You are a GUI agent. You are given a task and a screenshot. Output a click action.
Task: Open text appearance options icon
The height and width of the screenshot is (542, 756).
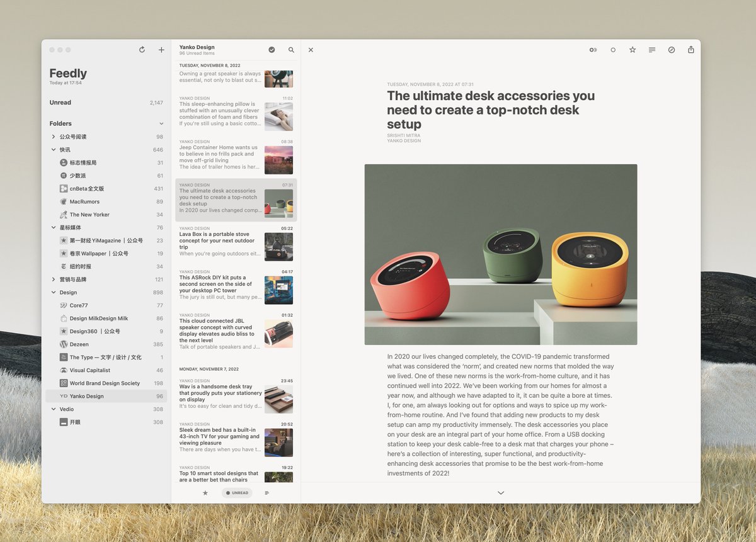[652, 50]
